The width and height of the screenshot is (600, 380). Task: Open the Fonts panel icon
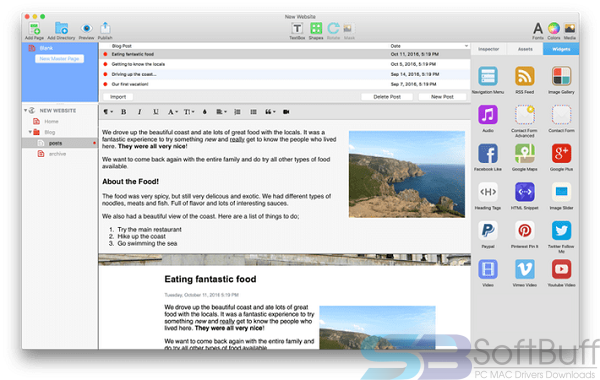(x=538, y=28)
